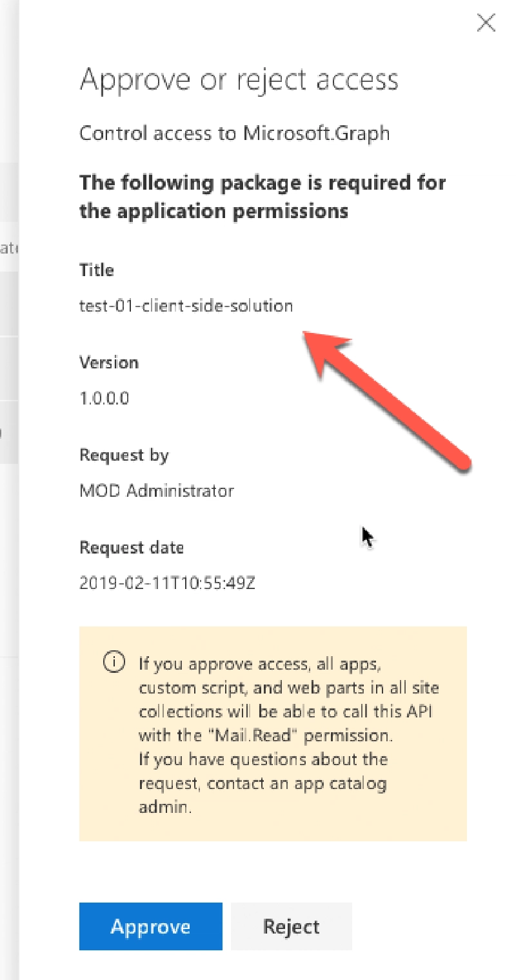Click the Approve or reject access heading

click(242, 79)
